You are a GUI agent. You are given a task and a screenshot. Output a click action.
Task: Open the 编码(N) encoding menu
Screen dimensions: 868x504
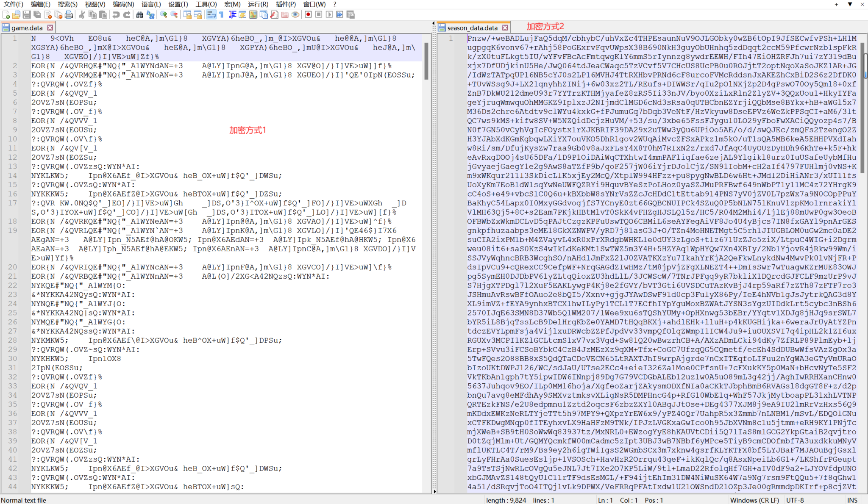[123, 4]
